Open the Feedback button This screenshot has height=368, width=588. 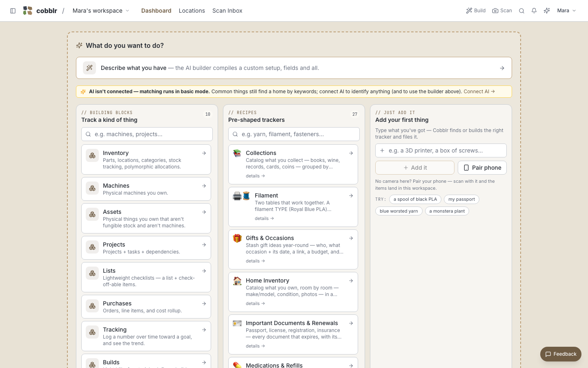click(561, 354)
